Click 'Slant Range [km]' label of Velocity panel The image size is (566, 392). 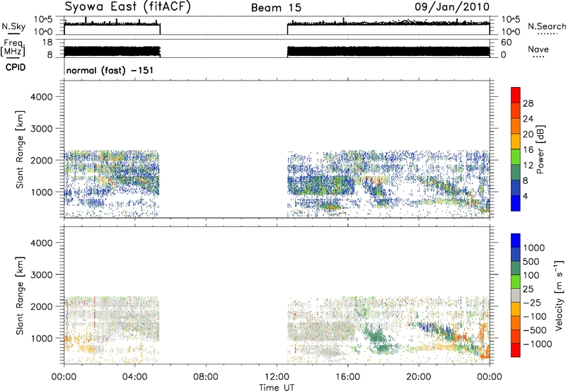pyautogui.click(x=20, y=295)
